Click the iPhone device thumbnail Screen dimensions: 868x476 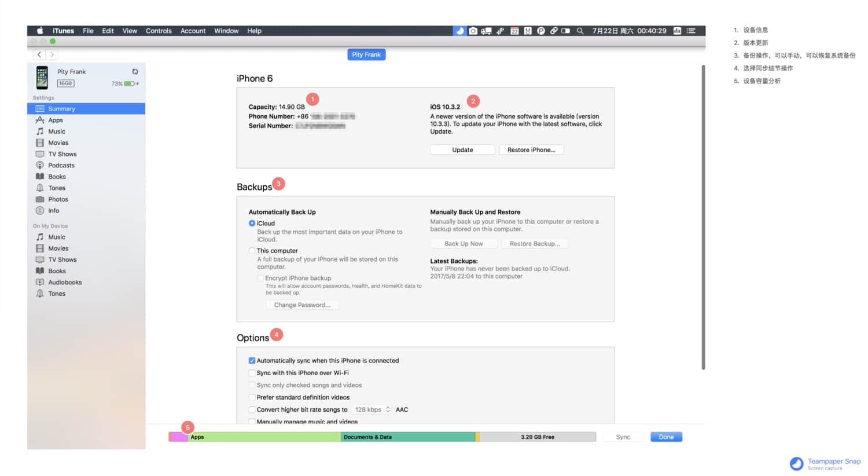pyautogui.click(x=42, y=77)
